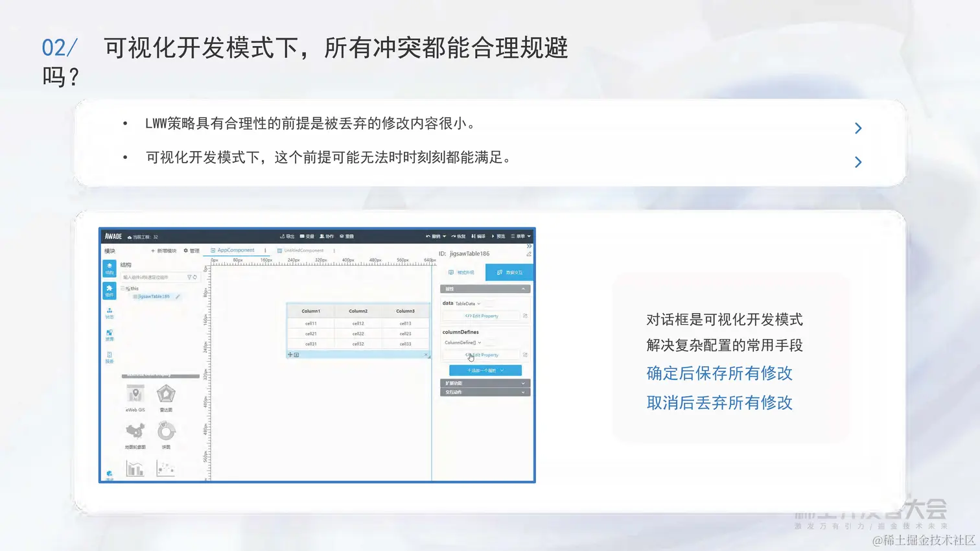Click the move handle icon below table
This screenshot has width=980, height=551.
pyautogui.click(x=290, y=355)
